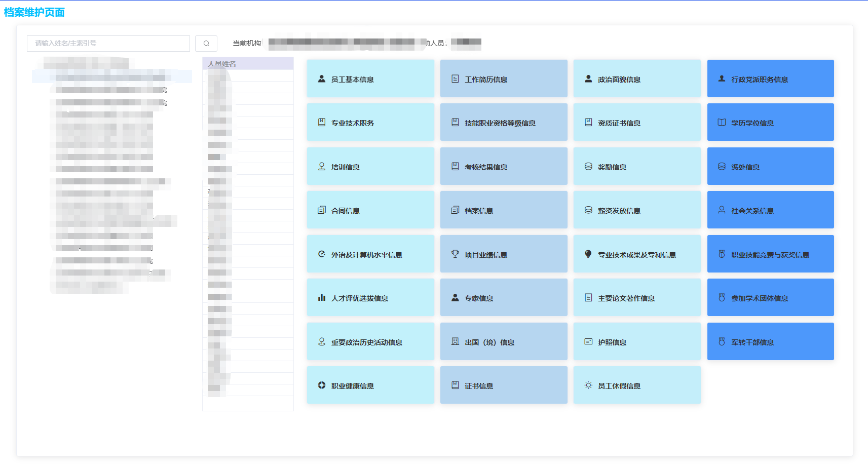Open 护照信息 by its label
Image resolution: width=868 pixels, height=466 pixels.
click(612, 342)
